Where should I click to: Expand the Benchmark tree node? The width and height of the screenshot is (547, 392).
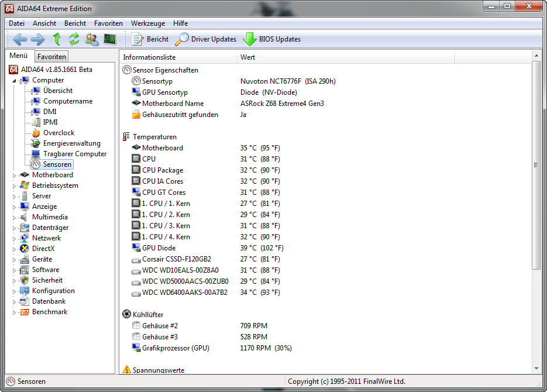(x=14, y=312)
